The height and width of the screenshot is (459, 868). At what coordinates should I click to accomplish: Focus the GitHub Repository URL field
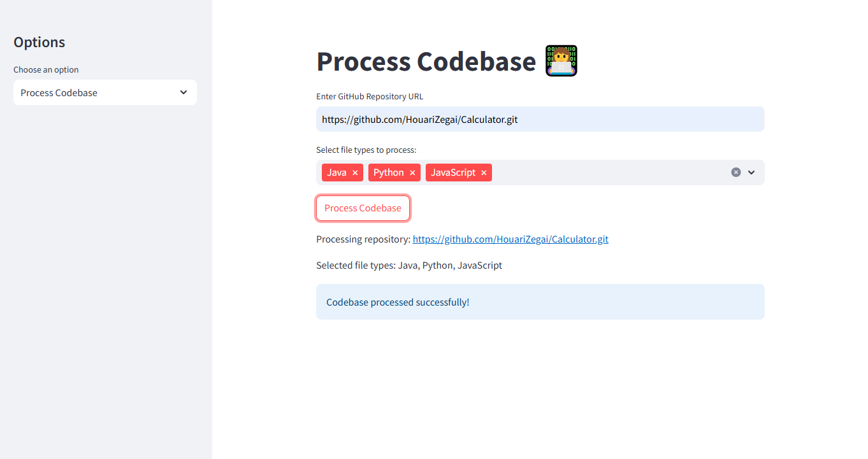pos(540,119)
